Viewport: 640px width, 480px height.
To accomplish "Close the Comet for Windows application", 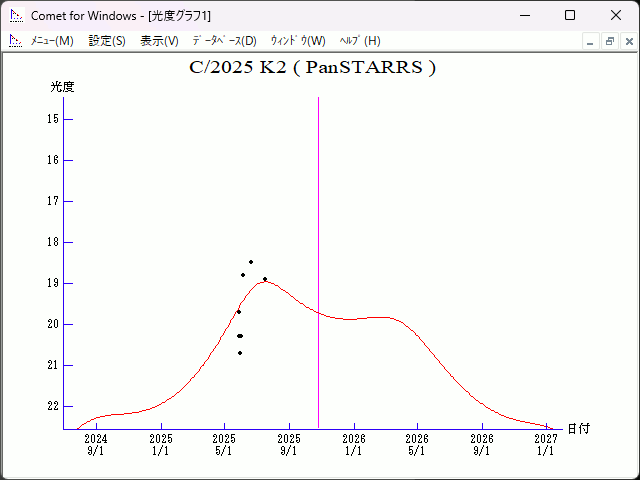I will (x=616, y=16).
